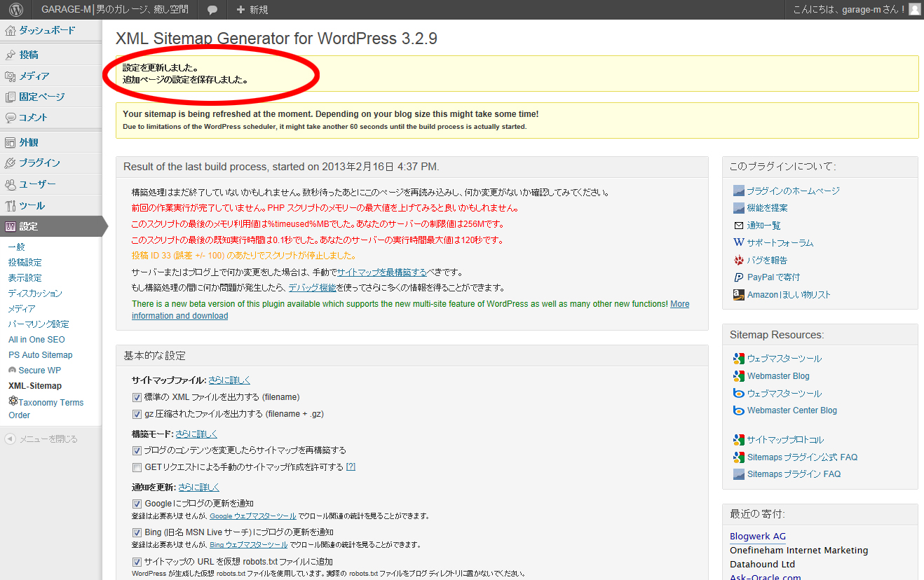Open Google ウェブマスターツール inline link

coord(253,516)
